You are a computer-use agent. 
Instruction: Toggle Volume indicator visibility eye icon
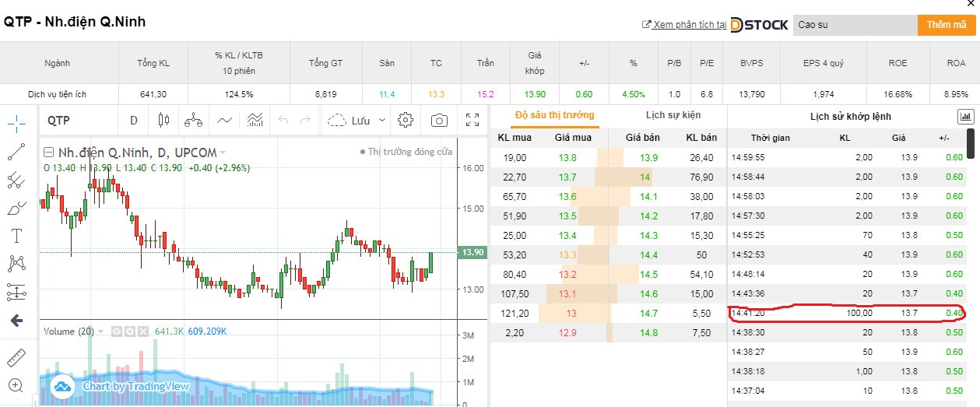116,332
